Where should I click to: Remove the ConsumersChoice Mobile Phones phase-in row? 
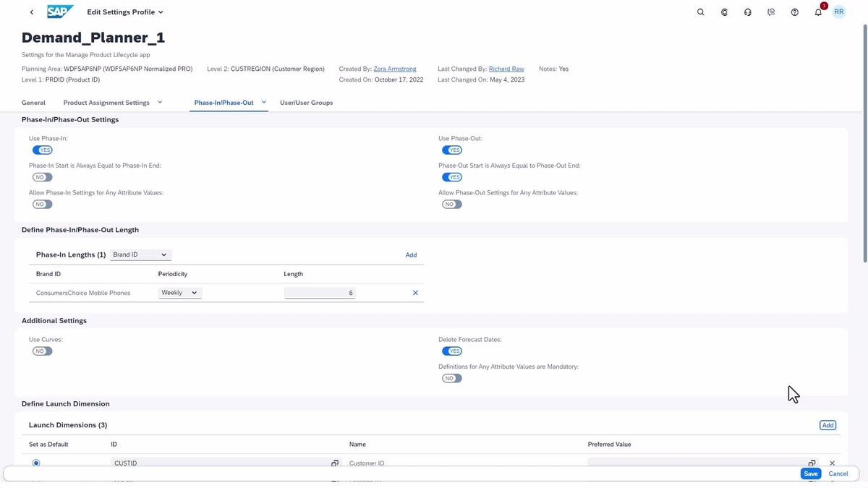[x=415, y=293]
